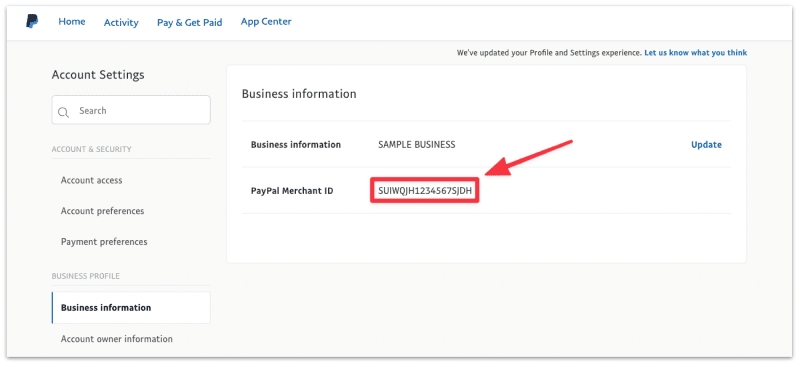
Task: Open the Home menu item
Action: [72, 21]
